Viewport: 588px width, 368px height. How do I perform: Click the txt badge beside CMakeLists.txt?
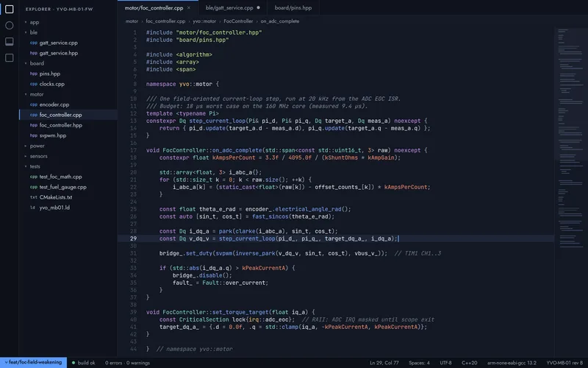click(33, 197)
